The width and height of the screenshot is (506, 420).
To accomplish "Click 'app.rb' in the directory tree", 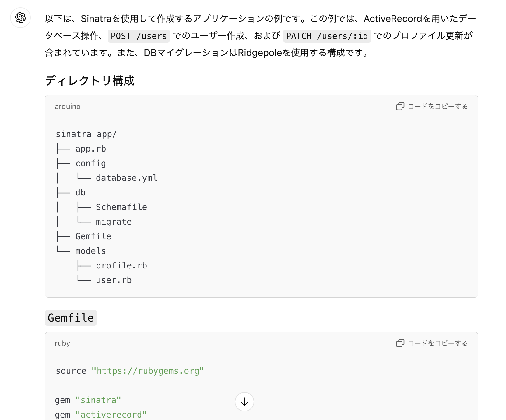I will pyautogui.click(x=90, y=149).
